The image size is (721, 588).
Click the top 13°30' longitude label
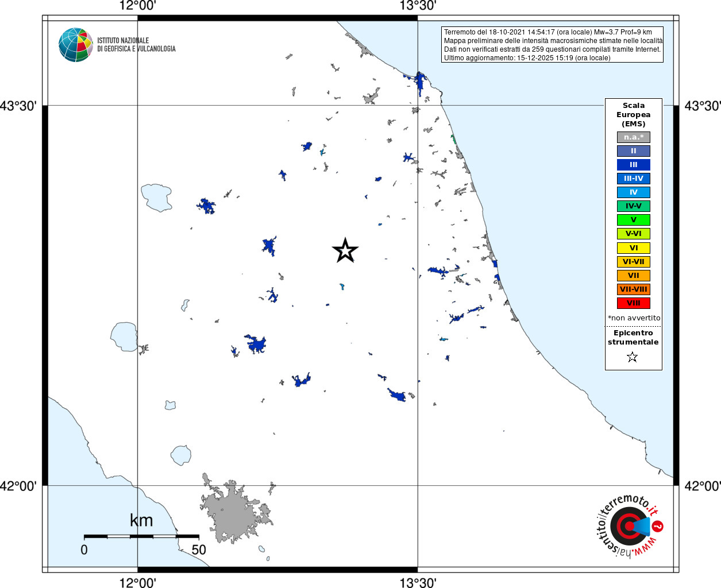click(418, 6)
